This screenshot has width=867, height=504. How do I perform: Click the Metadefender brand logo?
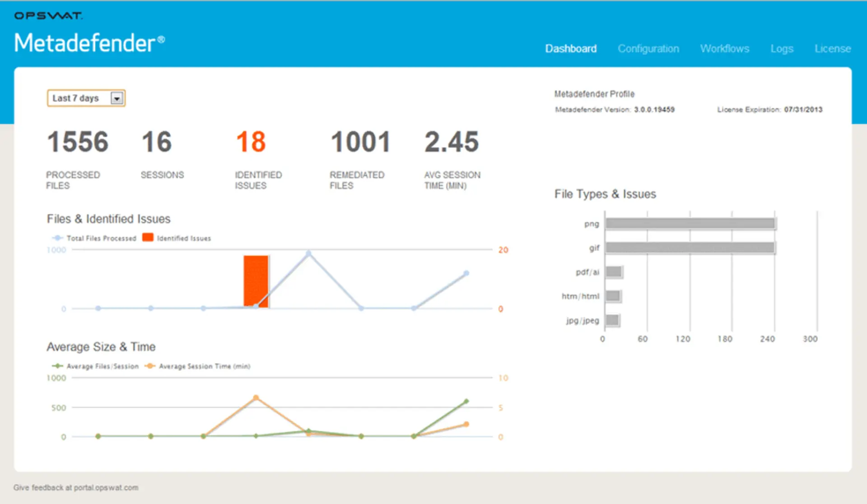[89, 42]
